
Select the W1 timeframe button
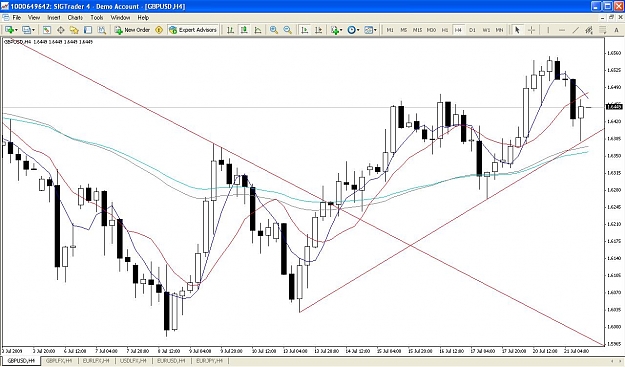tap(486, 30)
